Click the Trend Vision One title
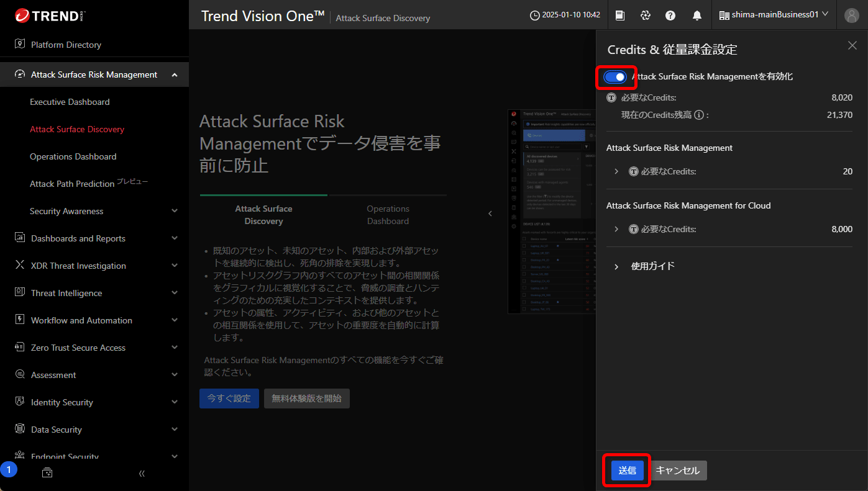 [x=263, y=16]
